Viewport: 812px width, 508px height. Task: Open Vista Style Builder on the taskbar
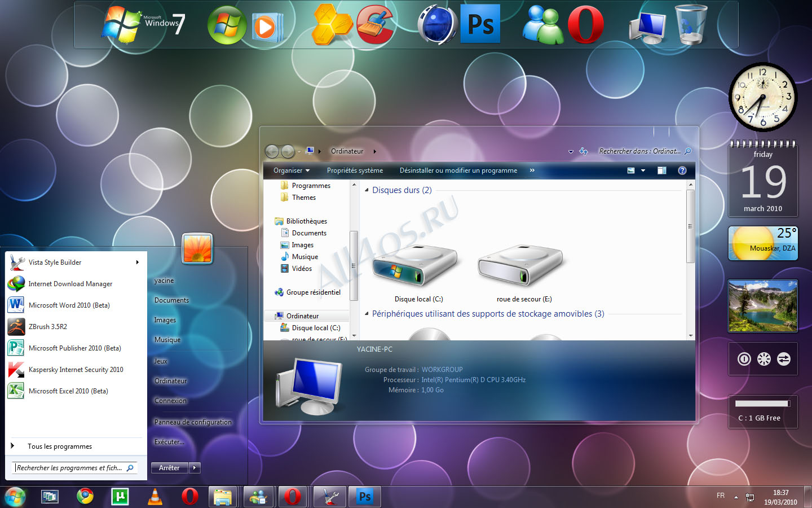coord(330,497)
